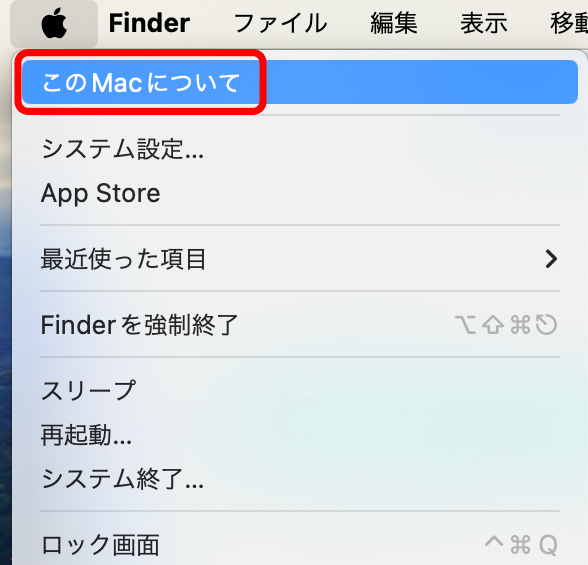The image size is (588, 565).
Task: Click the desktop wallpaper to dismiss the menu
Action: pos(5,337)
